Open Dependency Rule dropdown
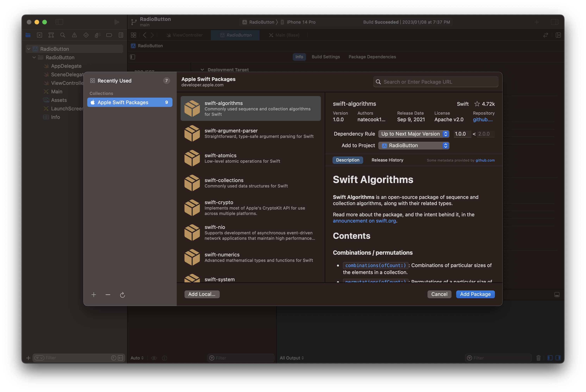 click(x=414, y=134)
